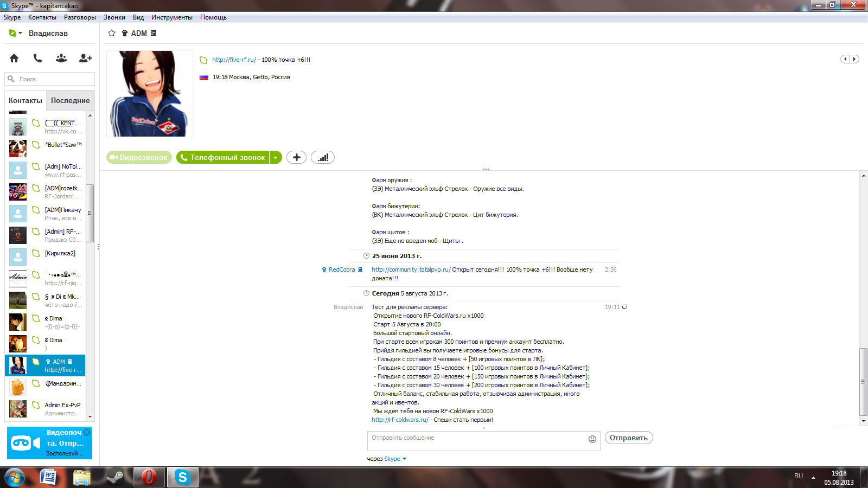Select the Мандарин contact
Viewport: 868px width, 488px height.
(x=45, y=387)
